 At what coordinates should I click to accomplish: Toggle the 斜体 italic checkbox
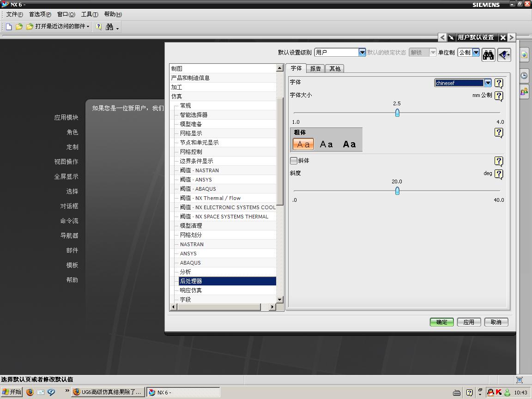[x=294, y=161]
